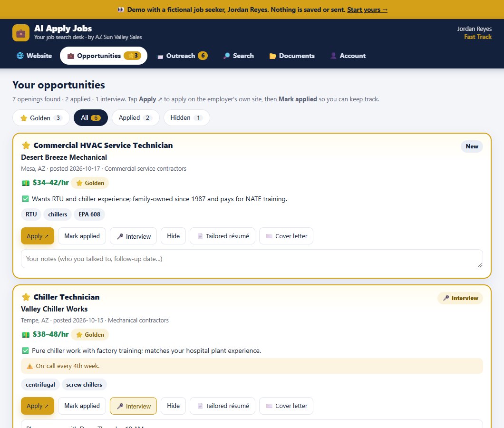This screenshot has width=504, height=428.
Task: Click the briefcase icon on Opportunities tab
Action: tap(71, 56)
